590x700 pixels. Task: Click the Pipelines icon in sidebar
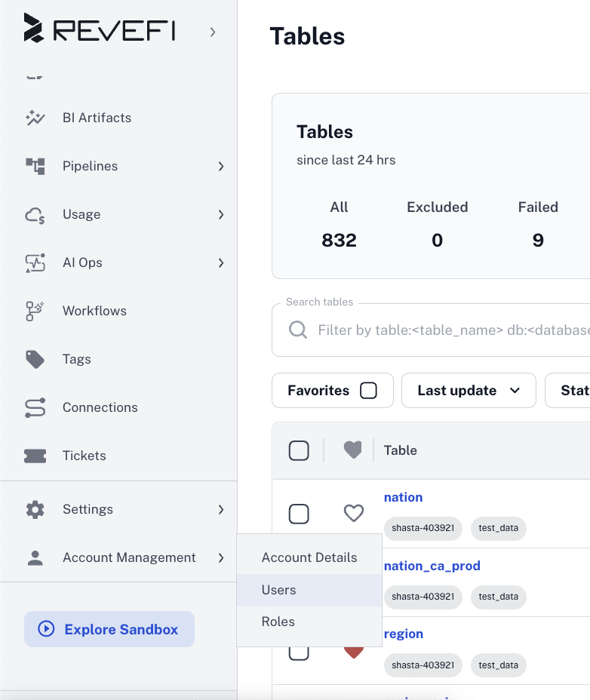pos(35,166)
